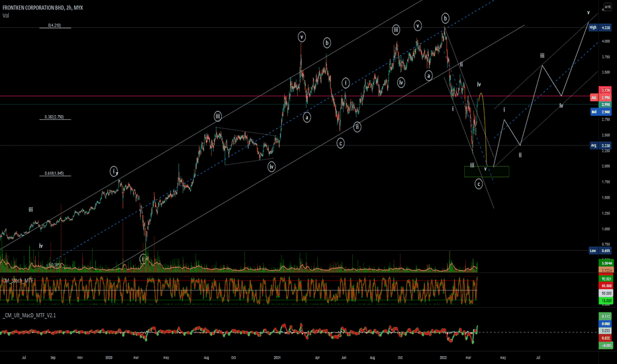Click the Sep time axis label

[x=53, y=357]
